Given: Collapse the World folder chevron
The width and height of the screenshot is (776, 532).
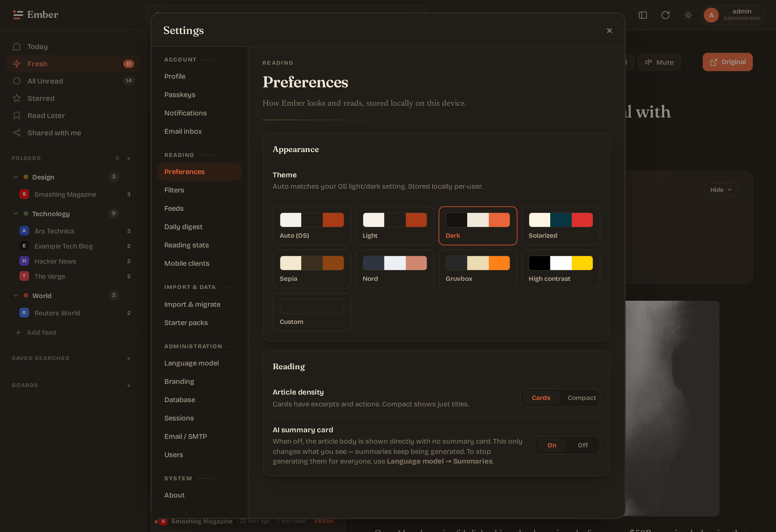Looking at the screenshot, I should [15, 296].
